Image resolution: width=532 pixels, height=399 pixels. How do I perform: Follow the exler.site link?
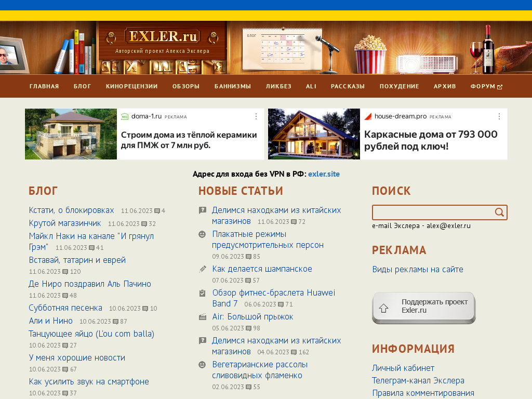pos(324,174)
